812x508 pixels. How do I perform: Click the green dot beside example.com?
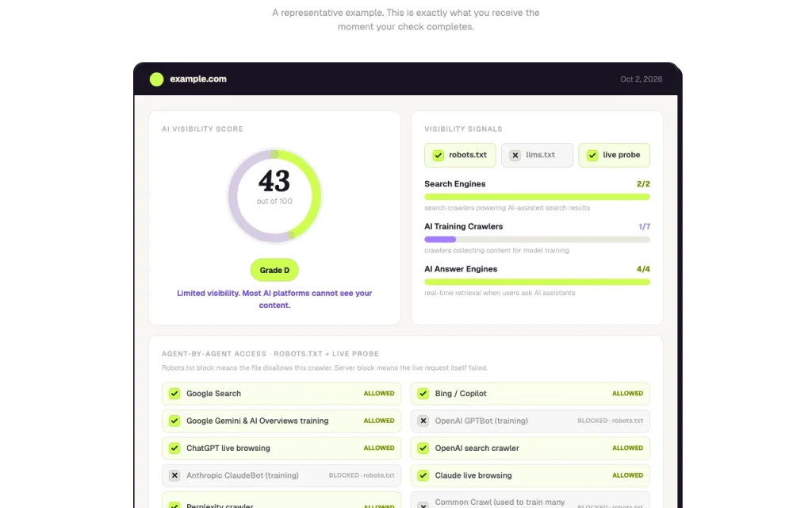click(156, 79)
